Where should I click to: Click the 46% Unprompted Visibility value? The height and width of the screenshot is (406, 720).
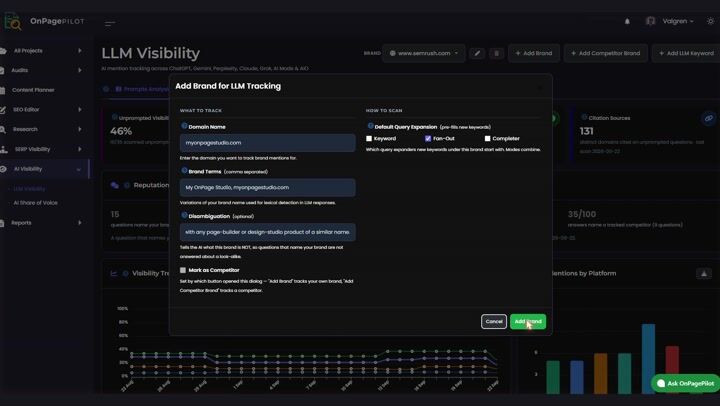(x=121, y=131)
